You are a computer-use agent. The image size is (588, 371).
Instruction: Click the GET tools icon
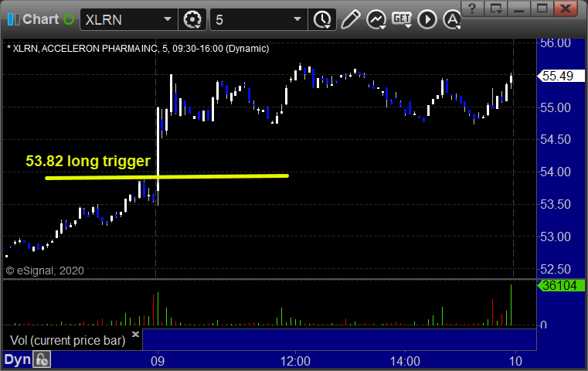[x=402, y=19]
